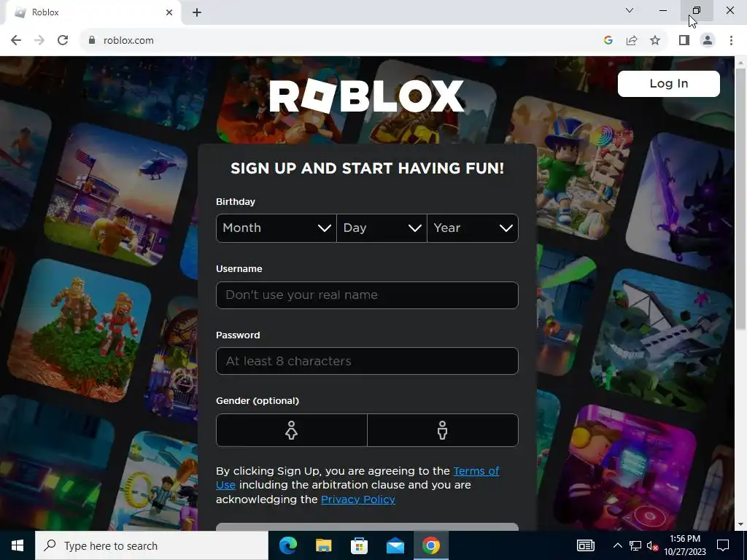Open the Windows Start menu

(18, 545)
